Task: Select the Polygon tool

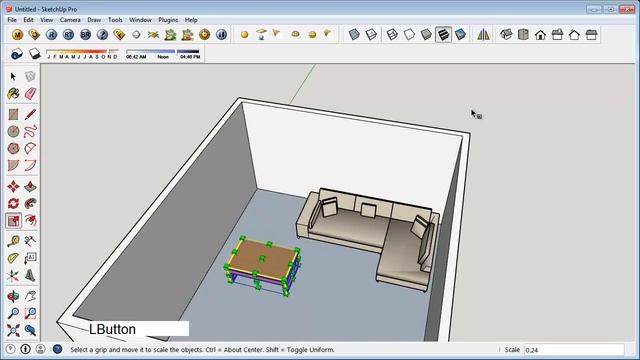Action: coord(13,148)
